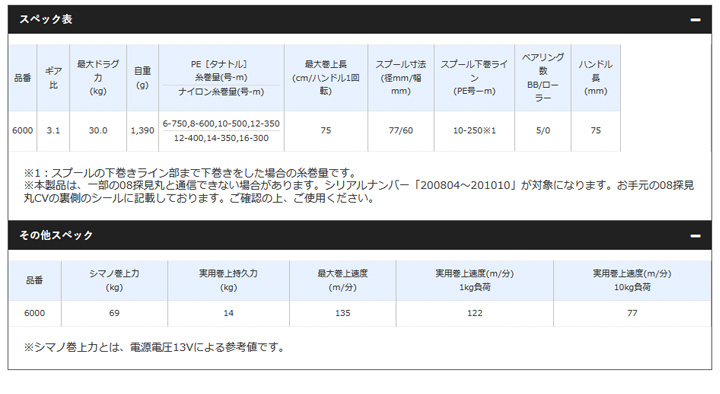Viewport: 720px width, 394px height.
Task: Select the シマノ巻上力 (kg) header
Action: [114, 280]
